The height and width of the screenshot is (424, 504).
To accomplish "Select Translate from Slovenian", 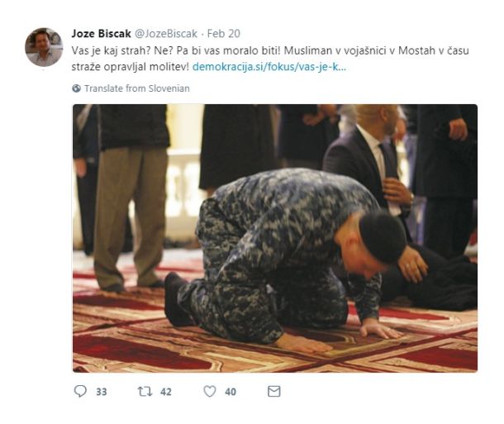I will tap(137, 88).
